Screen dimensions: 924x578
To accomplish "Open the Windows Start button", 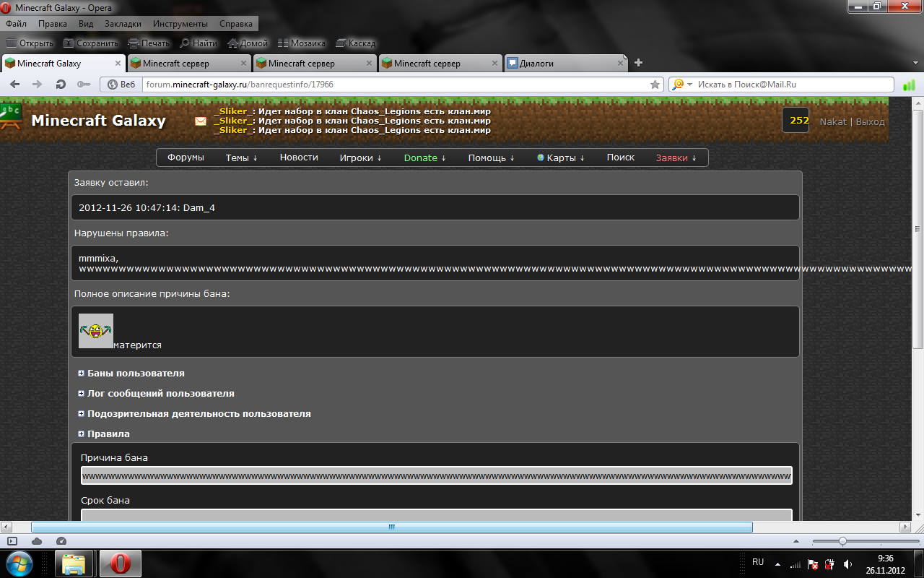I will pos(19,563).
